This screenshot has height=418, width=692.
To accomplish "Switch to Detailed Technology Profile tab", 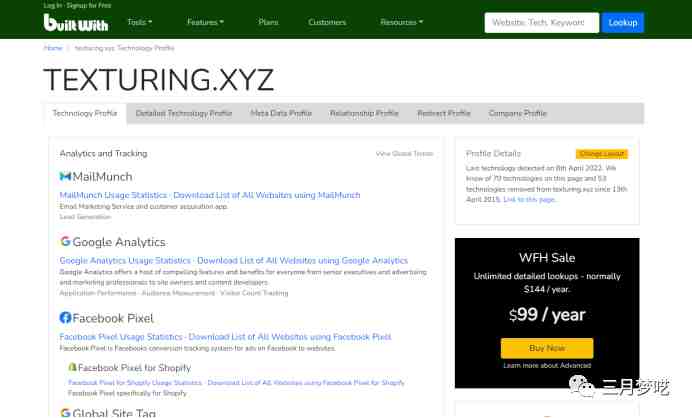I will point(184,113).
